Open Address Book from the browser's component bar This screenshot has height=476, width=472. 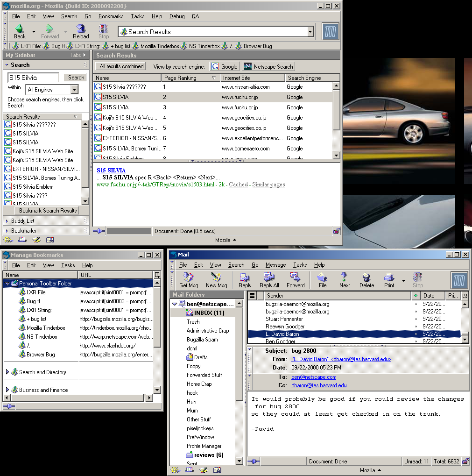click(50, 240)
